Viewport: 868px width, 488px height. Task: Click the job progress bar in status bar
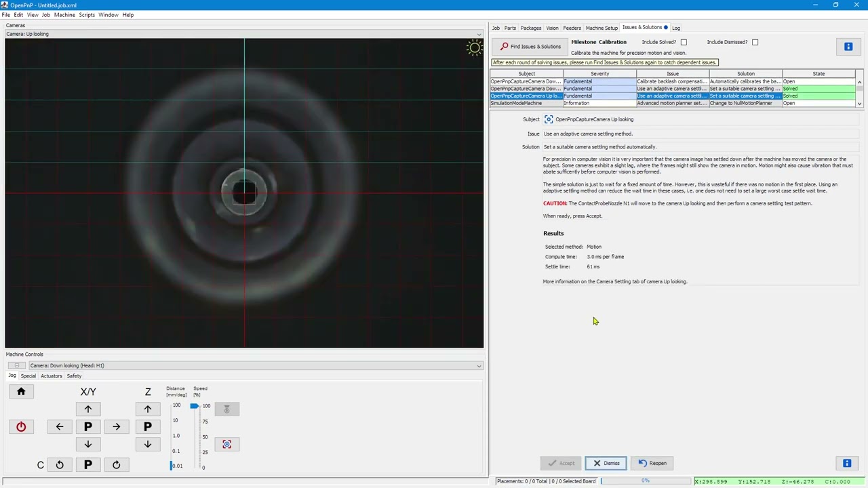coord(645,481)
